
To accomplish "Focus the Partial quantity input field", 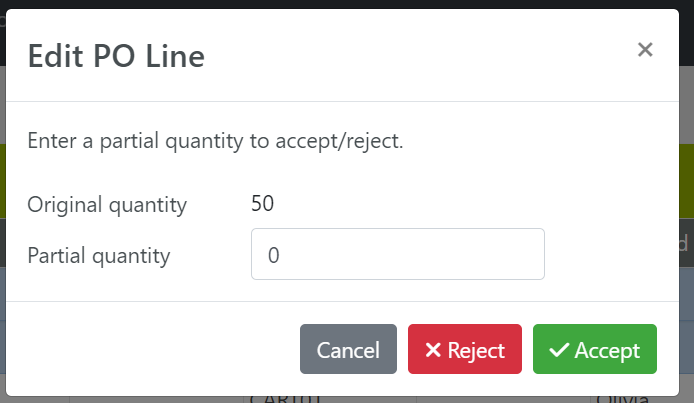I will tap(397, 255).
